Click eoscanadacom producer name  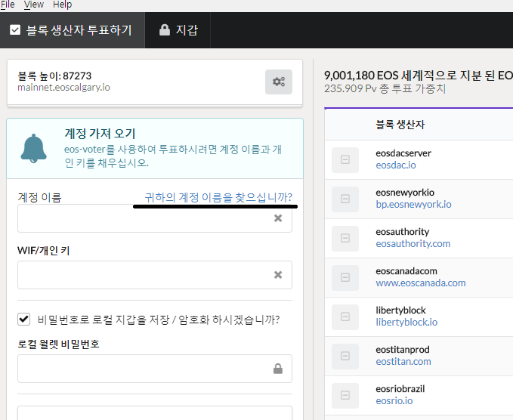click(x=406, y=271)
